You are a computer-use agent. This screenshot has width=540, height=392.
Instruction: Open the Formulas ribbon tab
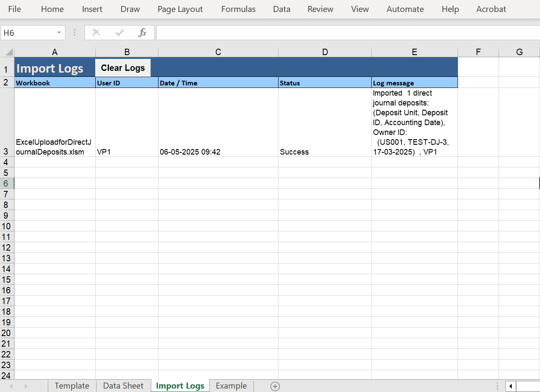pos(238,9)
